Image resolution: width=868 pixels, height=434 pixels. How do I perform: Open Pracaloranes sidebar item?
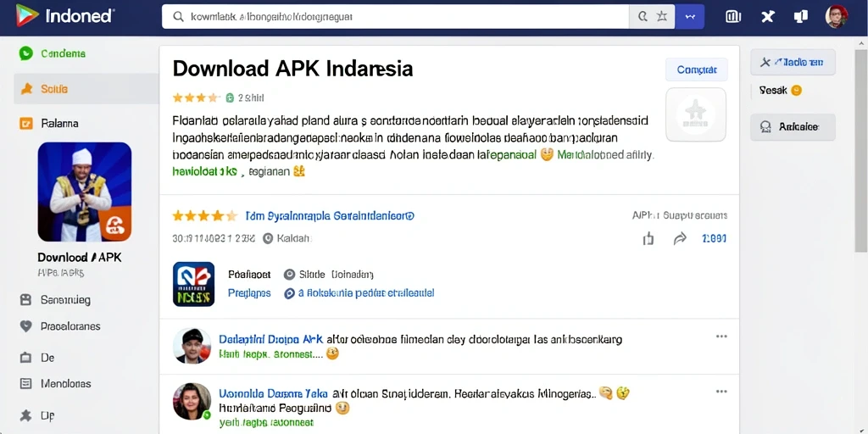(70, 326)
